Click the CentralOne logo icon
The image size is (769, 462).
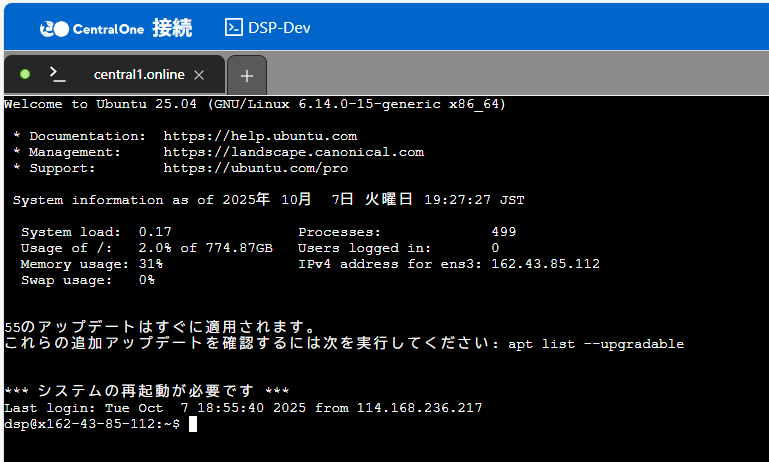pos(54,28)
